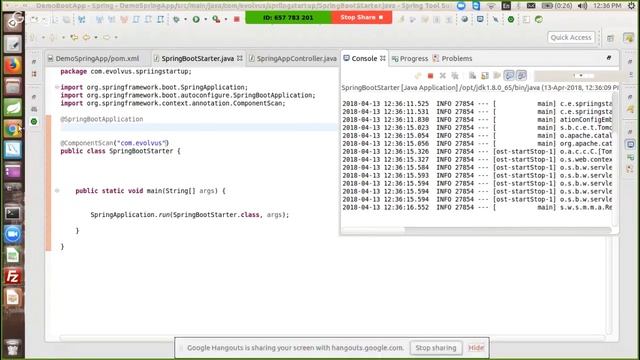Click the package com.evolvus.spriingstartup line
Screen dimensions: 640x360
point(126,71)
